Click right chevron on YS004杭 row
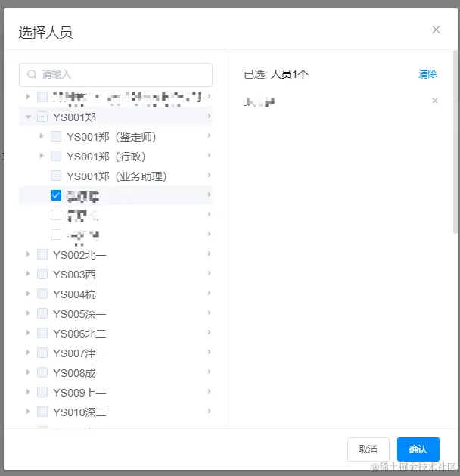 (x=209, y=294)
